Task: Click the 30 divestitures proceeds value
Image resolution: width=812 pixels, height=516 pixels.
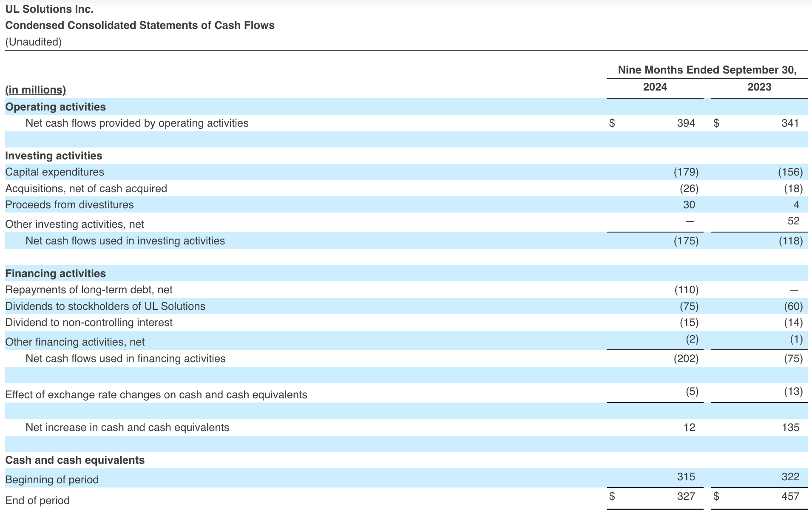Action: (689, 205)
